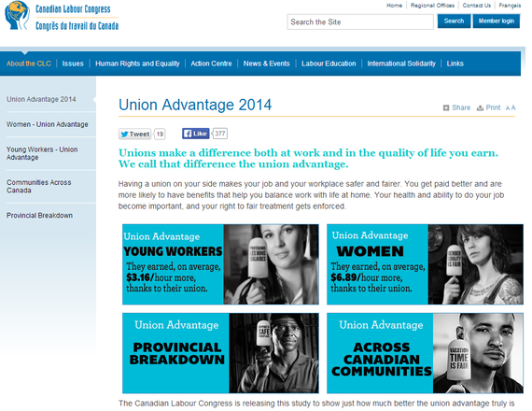The image size is (532, 411).
Task: Open Women - Union Advantage sidebar link
Action: (x=48, y=124)
